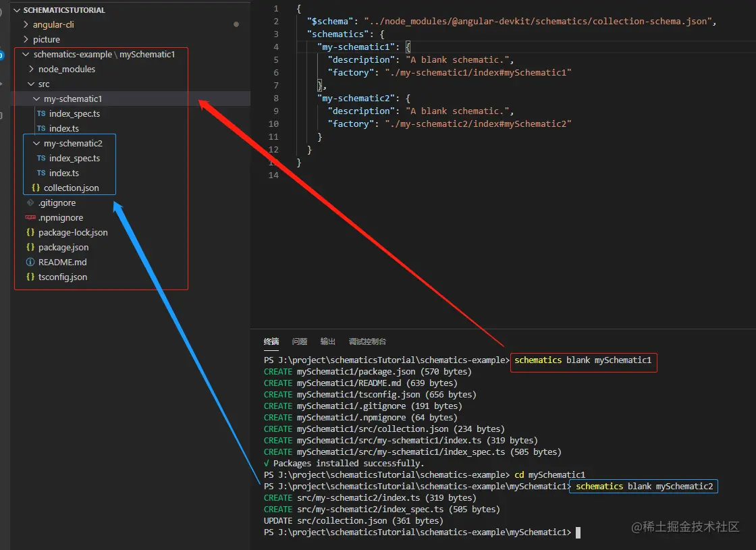Select the my-schematic1 folder row
The width and height of the screenshot is (756, 550).
pos(130,99)
